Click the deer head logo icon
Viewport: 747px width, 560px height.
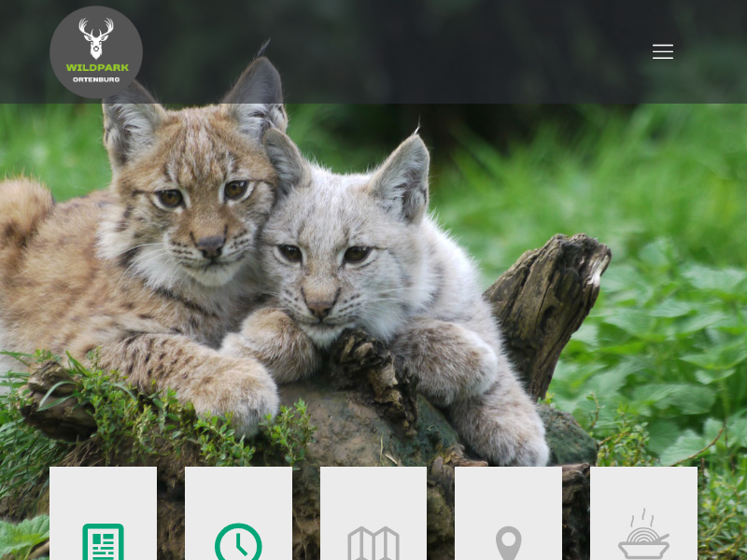[96, 38]
